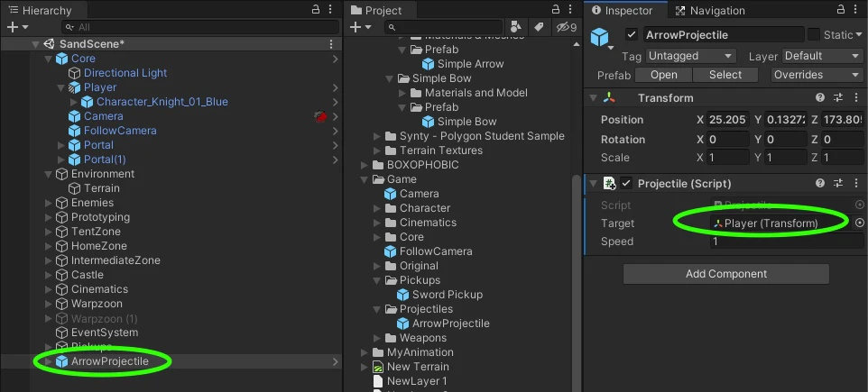Select the Simple Arrow prefab asset
Image resolution: width=868 pixels, height=392 pixels.
[470, 64]
